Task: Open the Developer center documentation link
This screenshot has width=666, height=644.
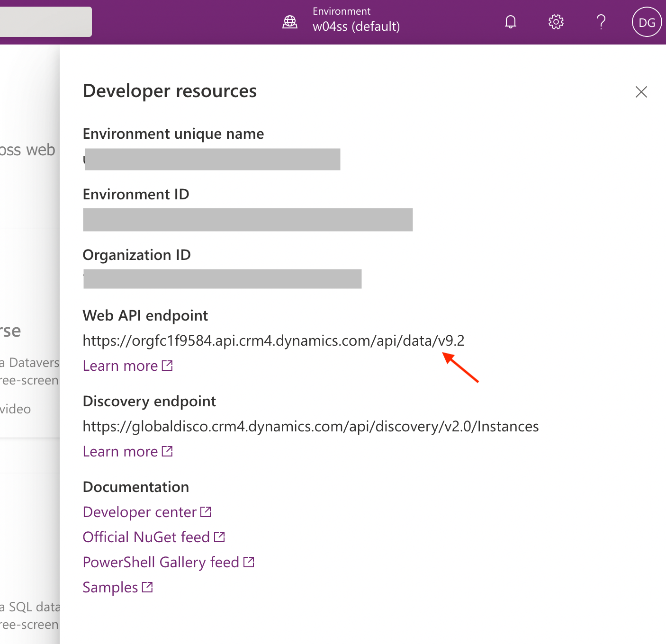Action: (x=140, y=512)
